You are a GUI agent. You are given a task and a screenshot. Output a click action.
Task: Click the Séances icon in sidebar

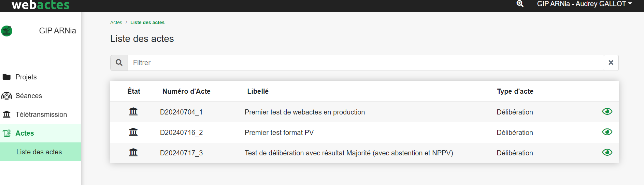[x=6, y=96]
